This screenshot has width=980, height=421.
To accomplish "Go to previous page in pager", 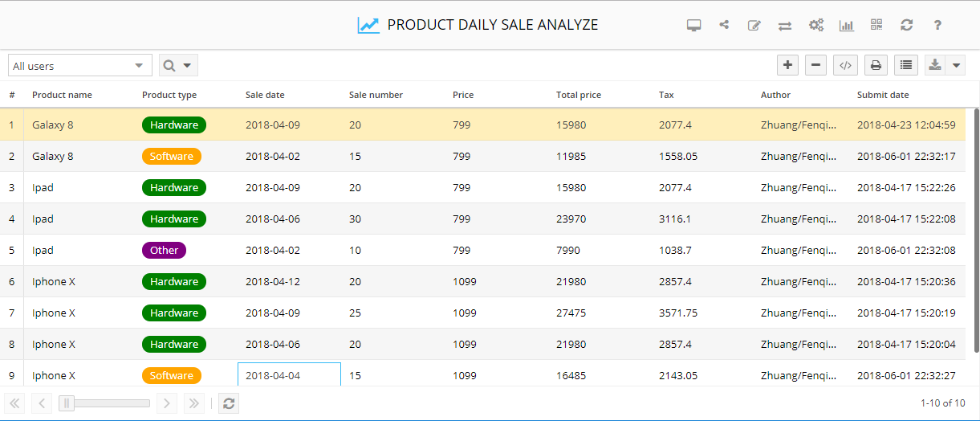I will pyautogui.click(x=43, y=403).
